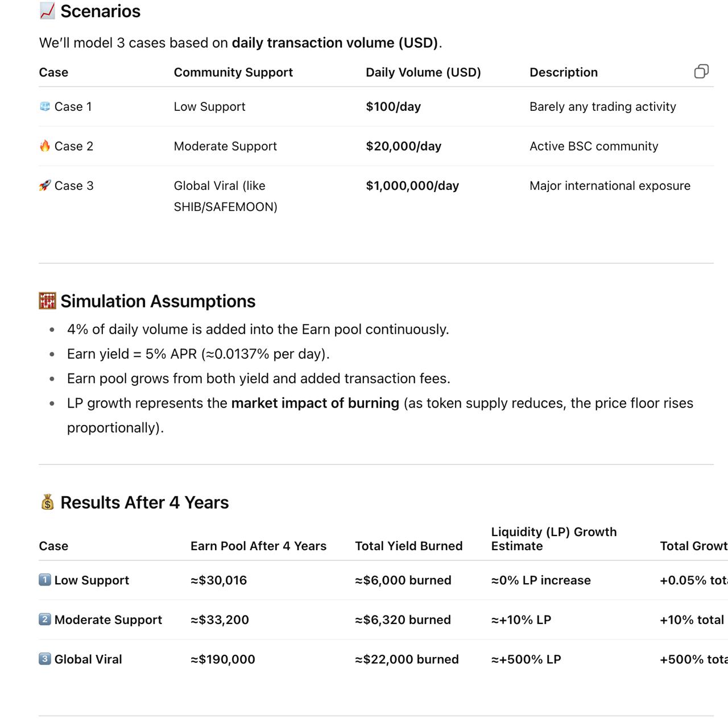Click the Earn Pool After 4 Years header
728x719 pixels.
point(258,546)
